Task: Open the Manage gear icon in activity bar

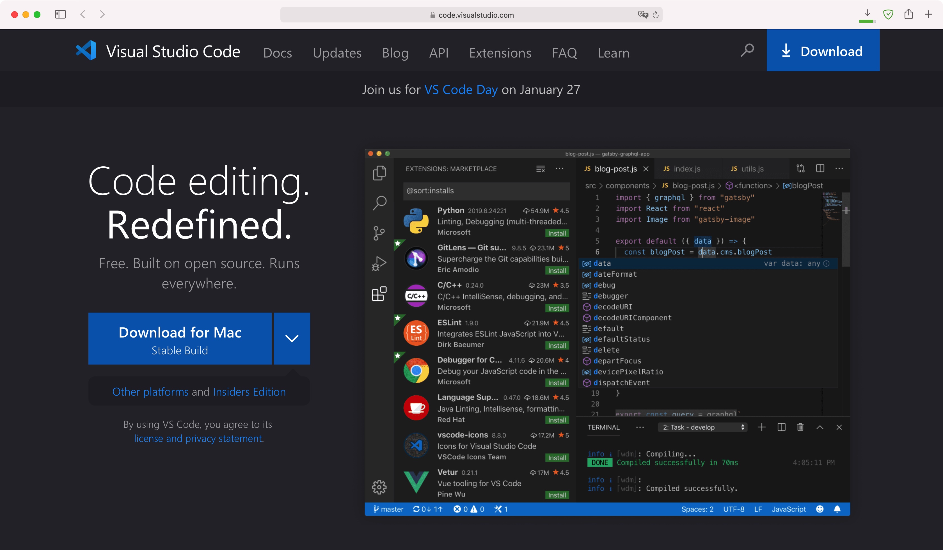Action: coord(379,487)
